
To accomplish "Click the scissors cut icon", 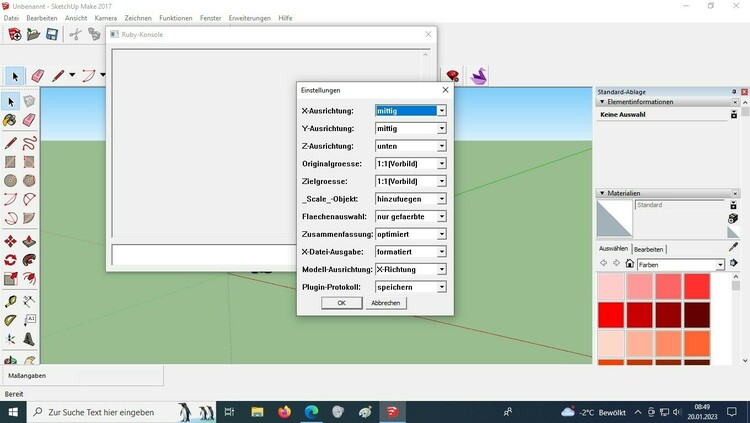I will point(75,34).
